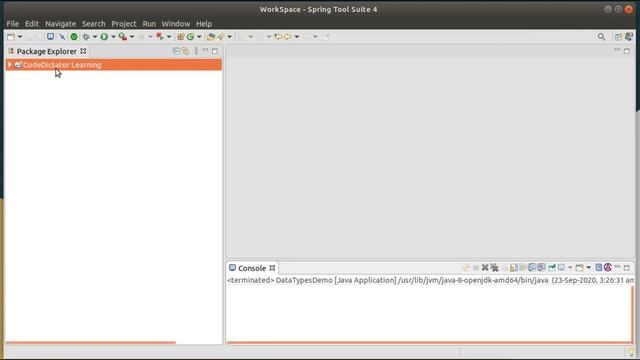Viewport: 640px width, 360px height.
Task: Click the Display Selected Console icon
Action: pos(562,268)
